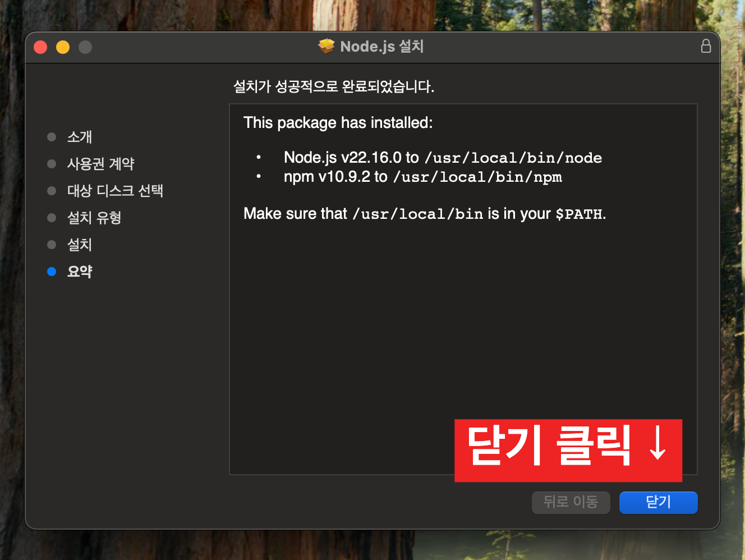Click the 'Node.js 설치' window title
Viewport: 745px width, 560px height.
tap(382, 47)
